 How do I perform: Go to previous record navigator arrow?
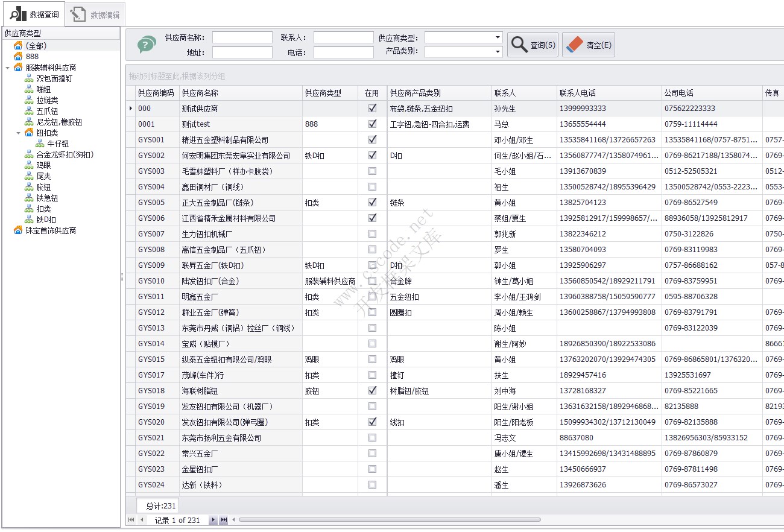pos(142,520)
